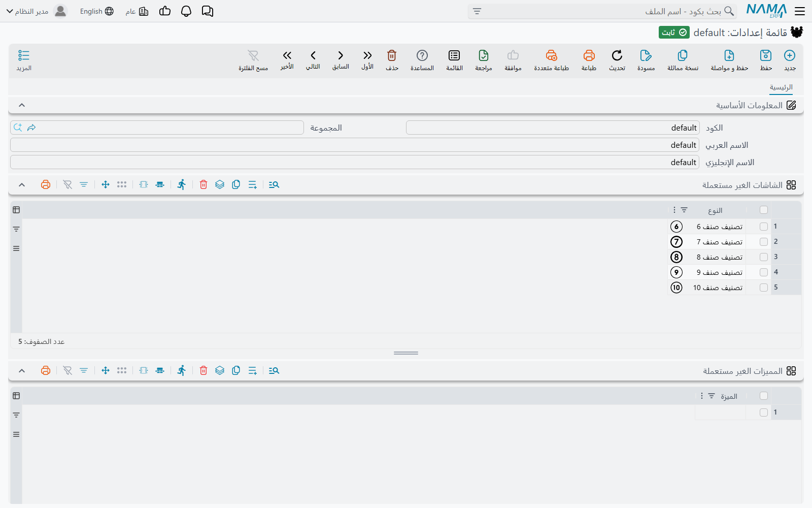
Task: Check the box for تصنيف صنف 8
Action: click(764, 257)
